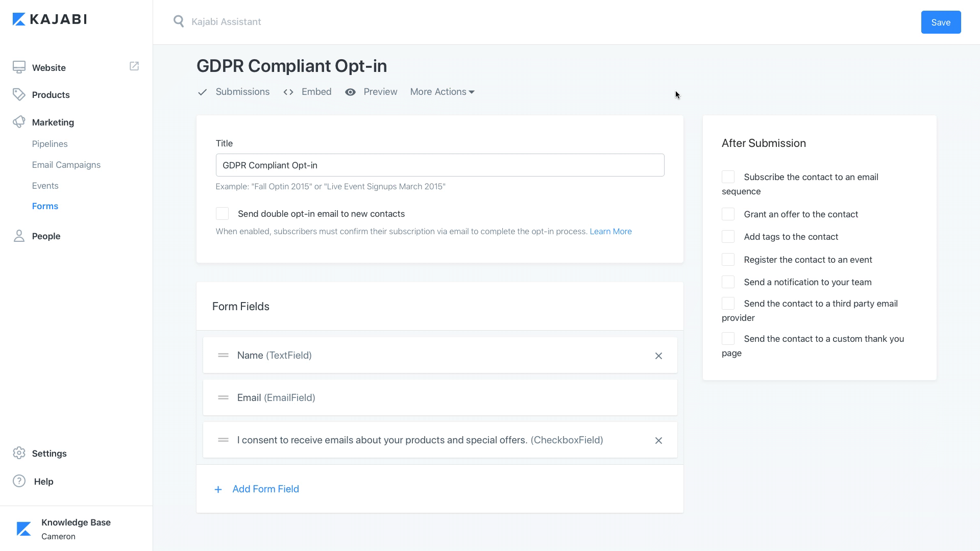Open Help question mark icon
The height and width of the screenshot is (551, 980).
pos(19,481)
